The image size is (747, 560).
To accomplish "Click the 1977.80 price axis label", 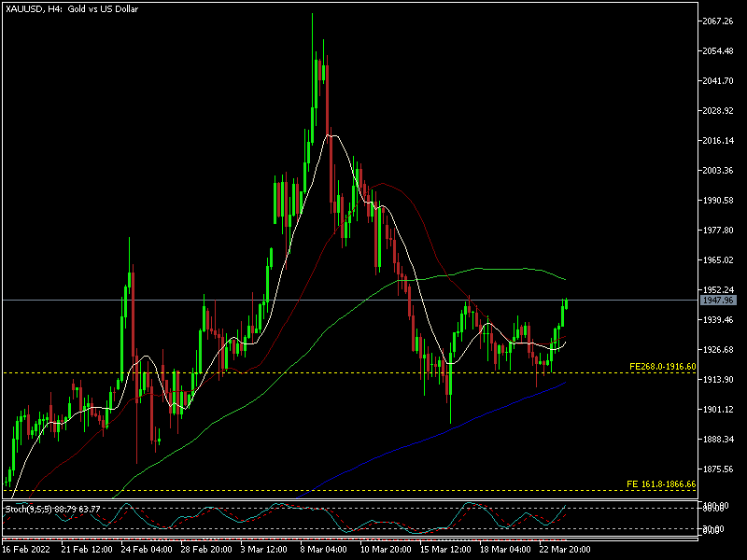I will point(719,230).
